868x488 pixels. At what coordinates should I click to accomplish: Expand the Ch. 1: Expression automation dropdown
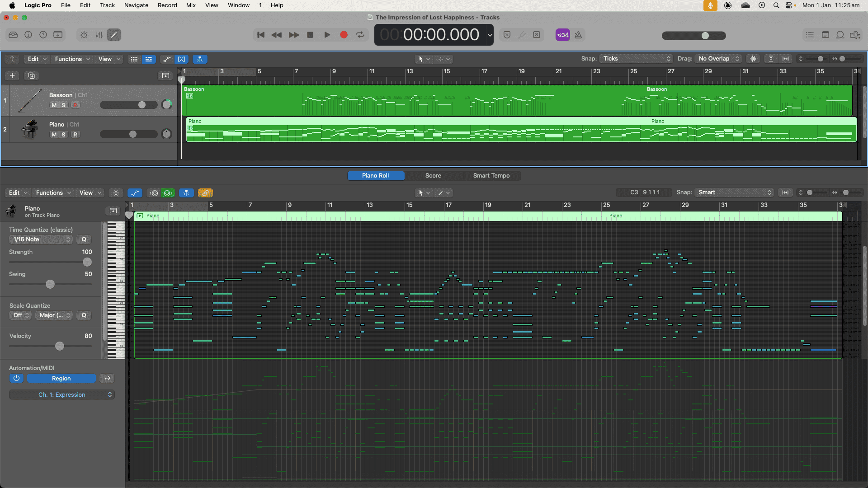(x=109, y=394)
